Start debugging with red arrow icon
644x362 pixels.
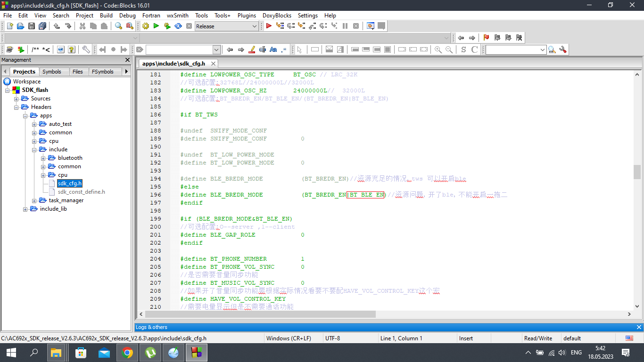click(x=269, y=26)
